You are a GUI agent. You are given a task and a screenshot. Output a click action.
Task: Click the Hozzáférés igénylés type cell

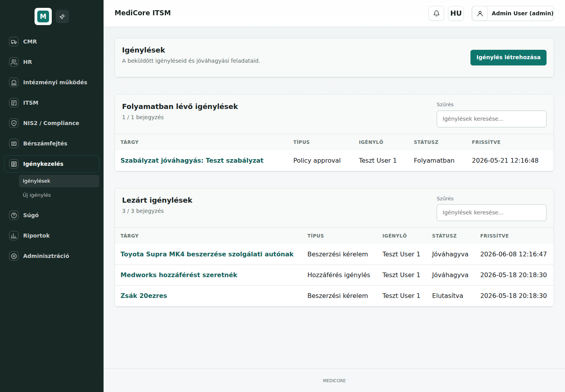point(339,275)
